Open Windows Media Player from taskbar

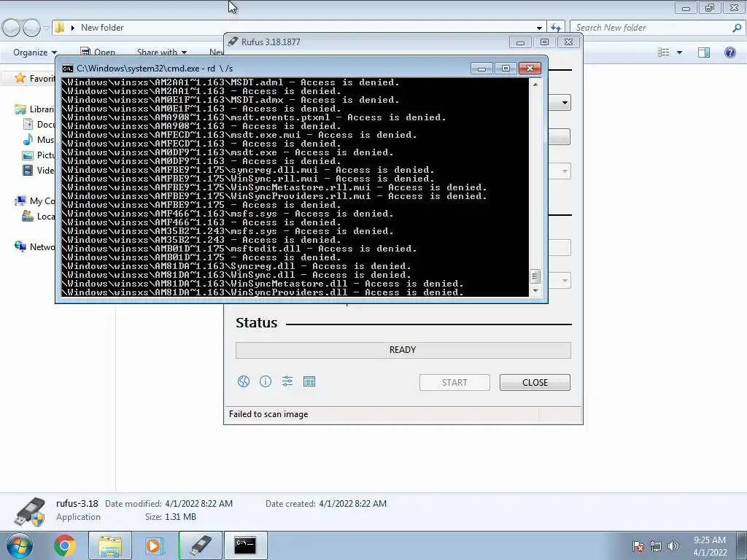tap(154, 545)
